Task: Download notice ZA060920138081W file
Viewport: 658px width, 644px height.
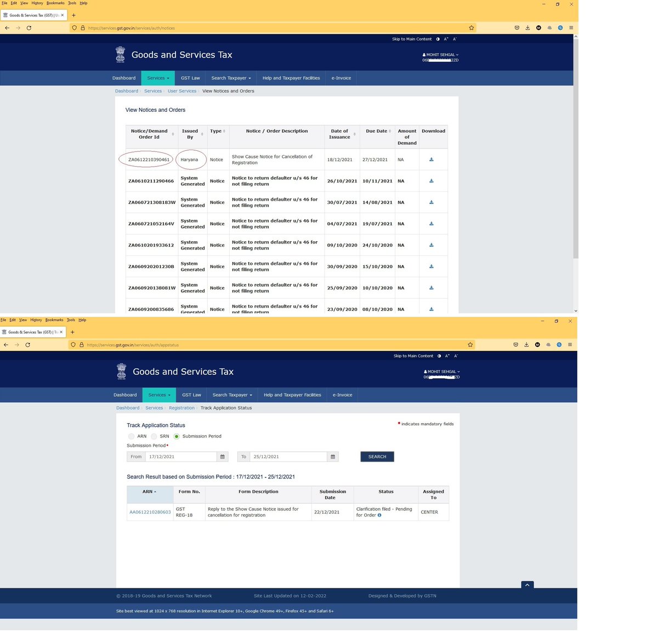Action: [432, 288]
